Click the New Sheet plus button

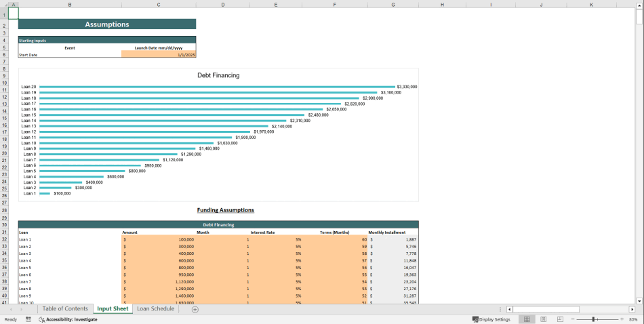click(195, 309)
